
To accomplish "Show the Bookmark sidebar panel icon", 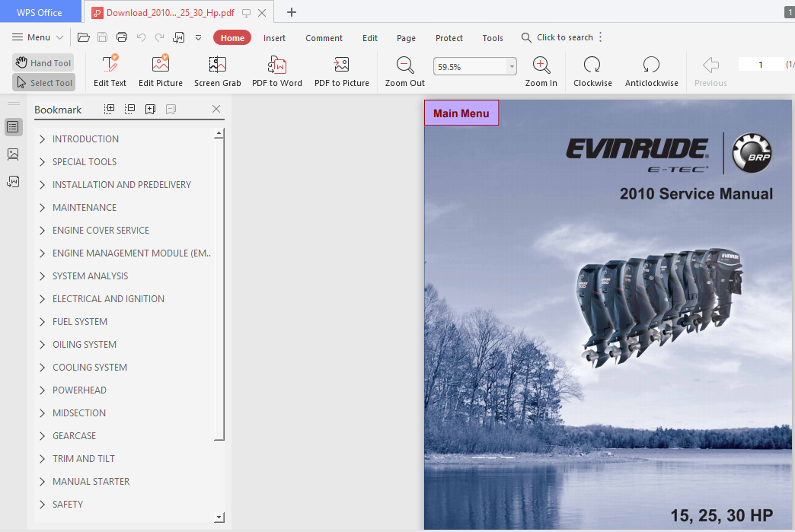I will coord(13,126).
